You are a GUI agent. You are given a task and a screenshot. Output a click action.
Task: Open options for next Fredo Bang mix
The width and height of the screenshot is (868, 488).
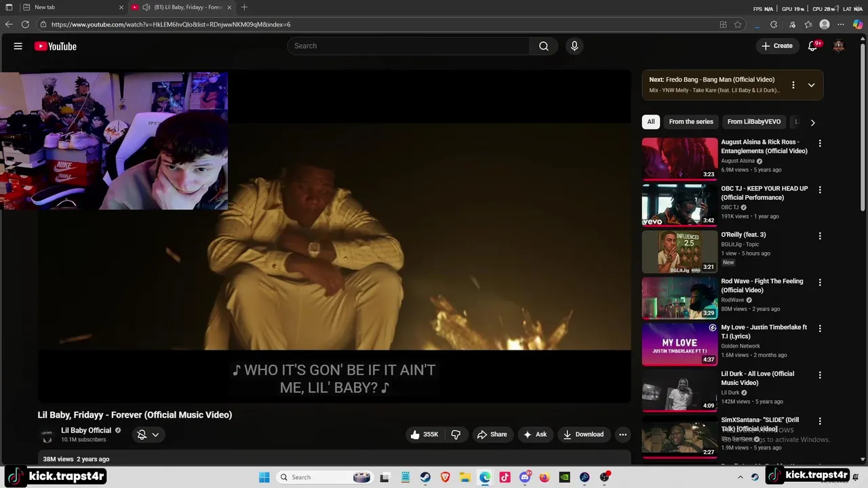point(793,85)
